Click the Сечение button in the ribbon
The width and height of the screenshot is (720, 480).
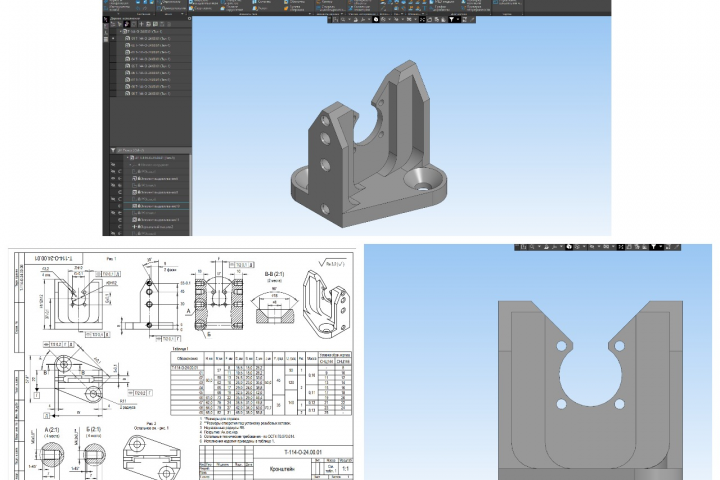click(263, 2)
